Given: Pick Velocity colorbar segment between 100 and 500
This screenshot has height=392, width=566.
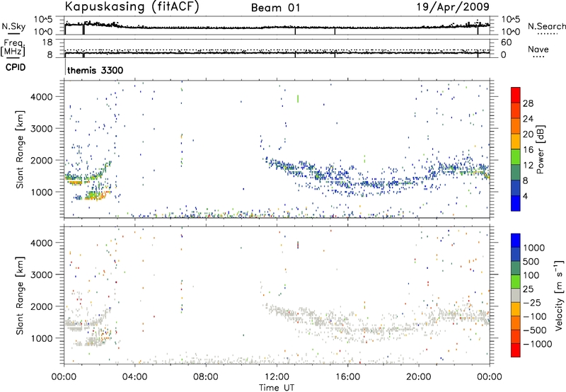Looking at the screenshot, I should coord(516,268).
